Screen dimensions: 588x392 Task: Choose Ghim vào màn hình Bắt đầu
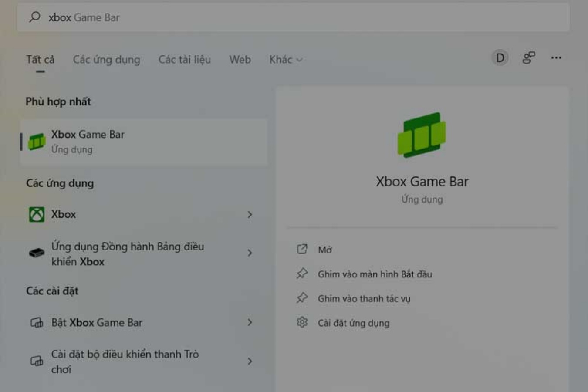click(375, 274)
